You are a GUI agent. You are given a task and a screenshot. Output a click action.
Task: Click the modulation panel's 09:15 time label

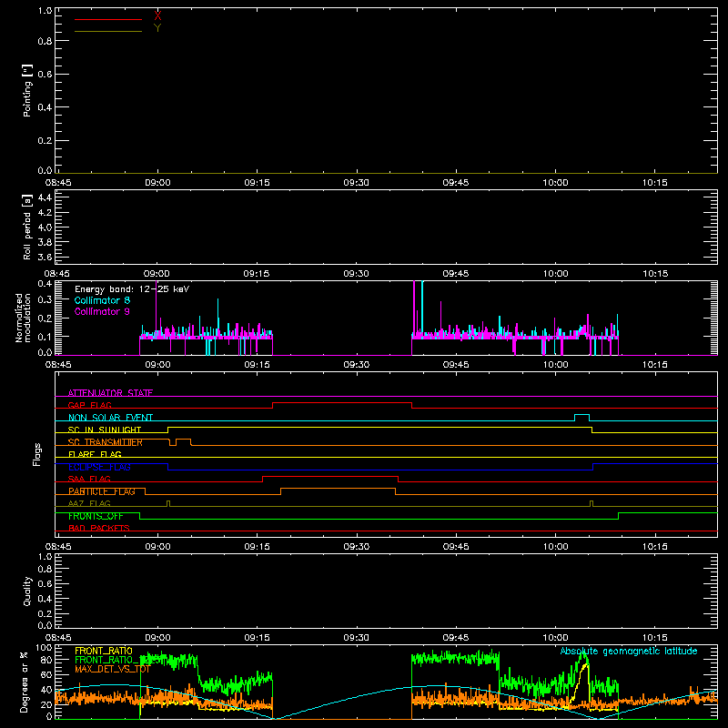[x=257, y=365]
